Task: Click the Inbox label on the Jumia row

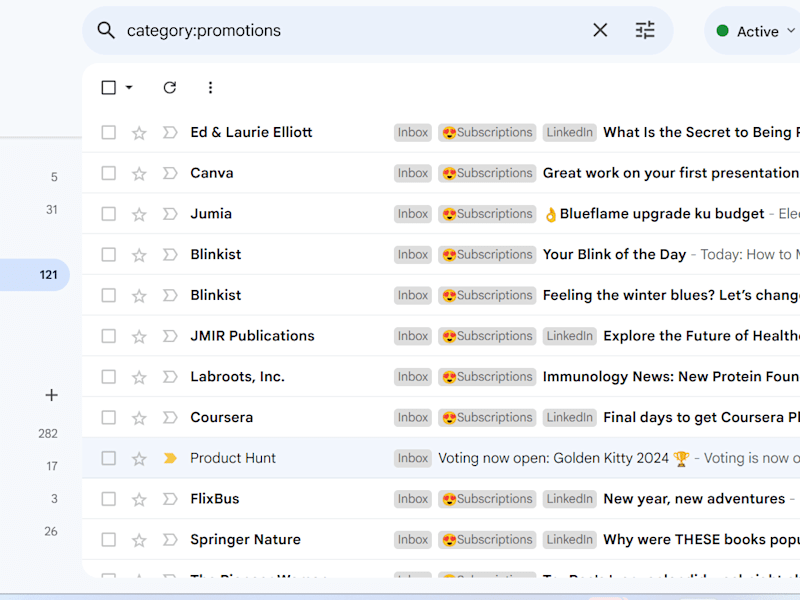Action: point(413,214)
